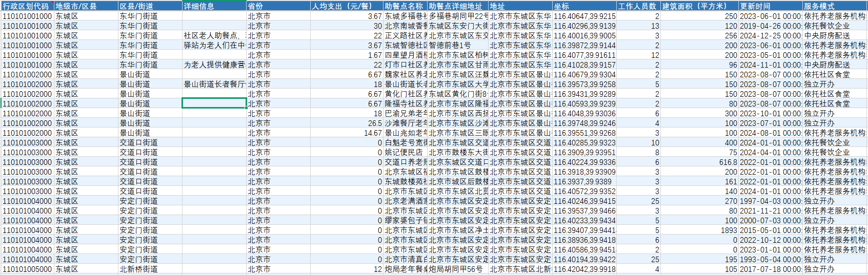Click the 行政区划代码 column header
868x275 pixels.
point(27,6)
